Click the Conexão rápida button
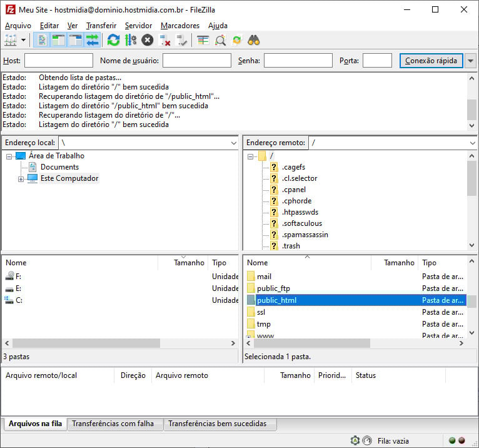This screenshot has height=448, width=479. coord(431,61)
